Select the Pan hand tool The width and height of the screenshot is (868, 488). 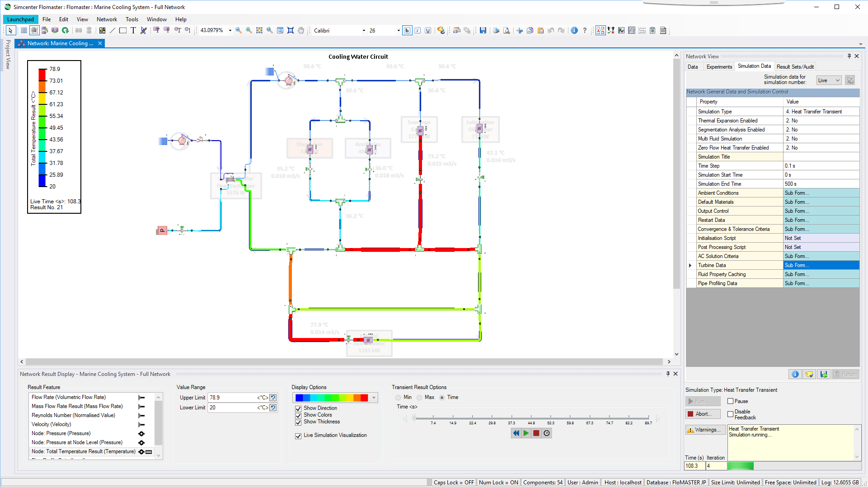pos(301,30)
